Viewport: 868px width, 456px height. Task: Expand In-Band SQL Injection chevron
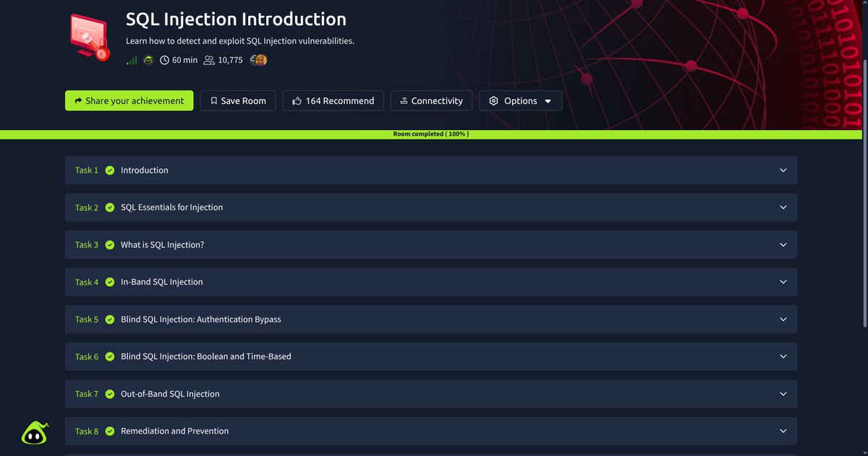click(783, 282)
